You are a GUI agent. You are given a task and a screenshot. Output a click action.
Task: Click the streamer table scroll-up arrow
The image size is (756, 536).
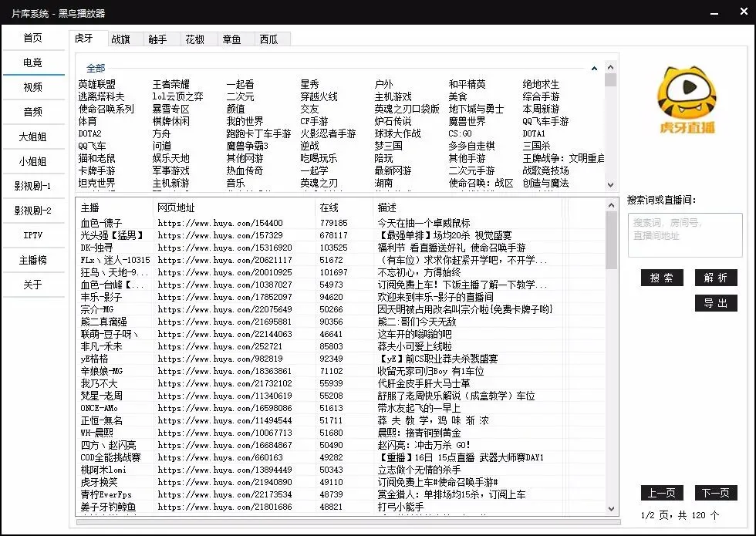click(611, 205)
